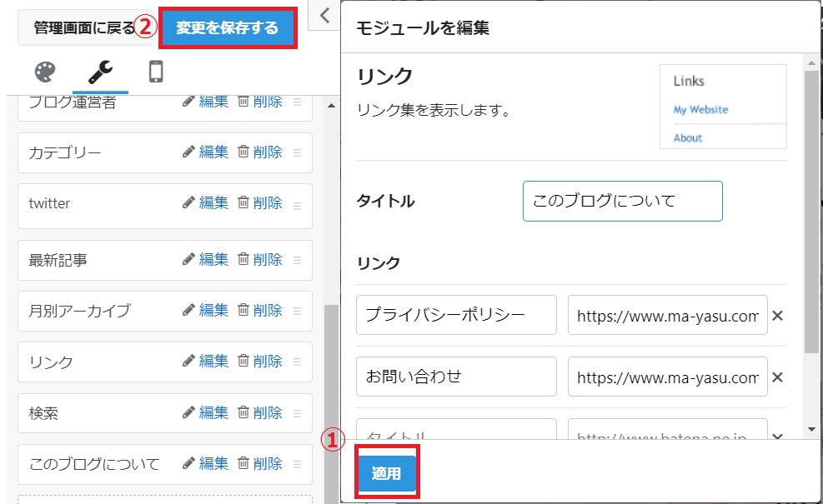Click the タイトル input showing このブログについて
The height and width of the screenshot is (504, 823).
tap(622, 201)
